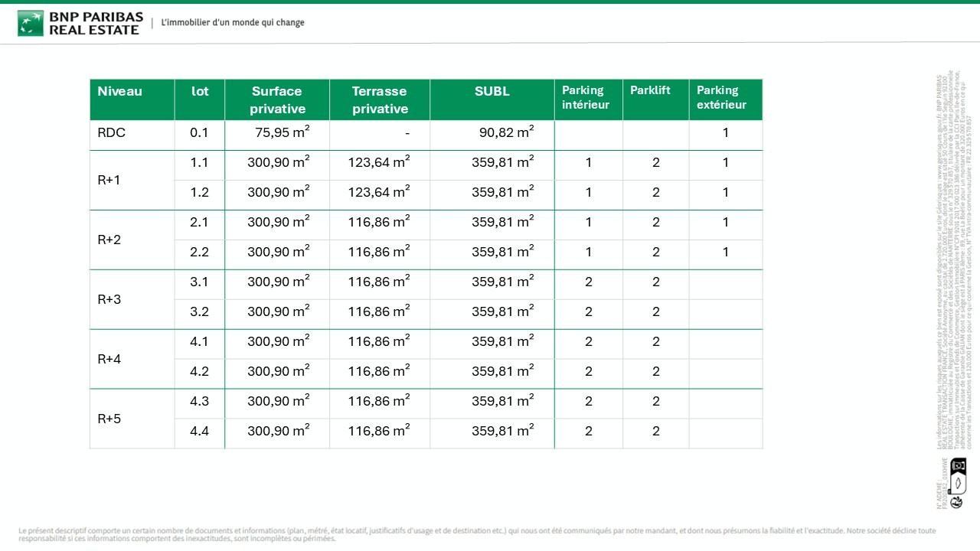
Task: Click the green BNP Paribas star logo
Action: (31, 23)
